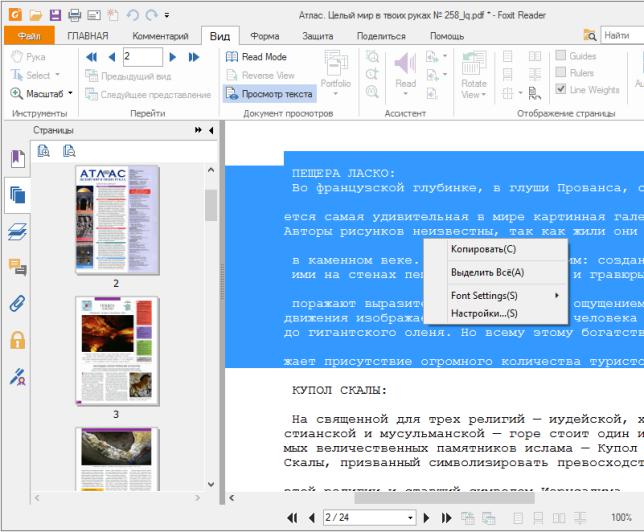Go to previous page in status bar
The image size is (644, 532).
(x=312, y=518)
